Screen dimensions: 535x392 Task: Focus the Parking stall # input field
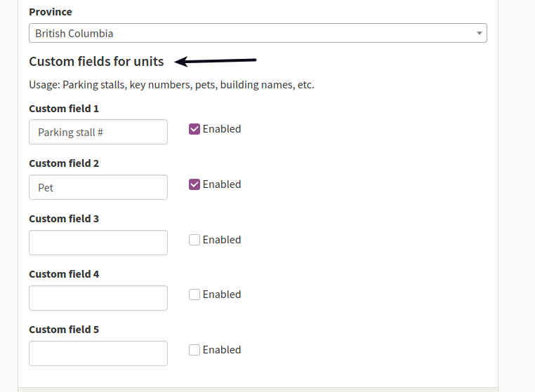(98, 132)
